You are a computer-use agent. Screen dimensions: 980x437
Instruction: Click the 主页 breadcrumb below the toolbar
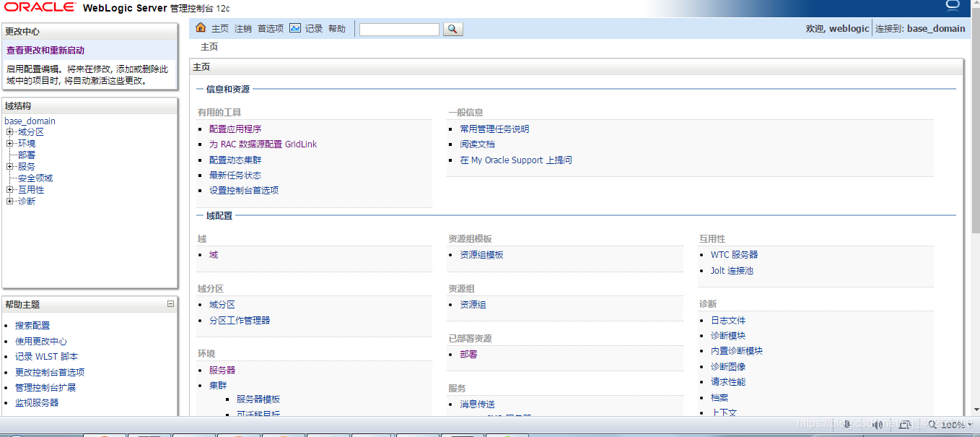tap(209, 47)
